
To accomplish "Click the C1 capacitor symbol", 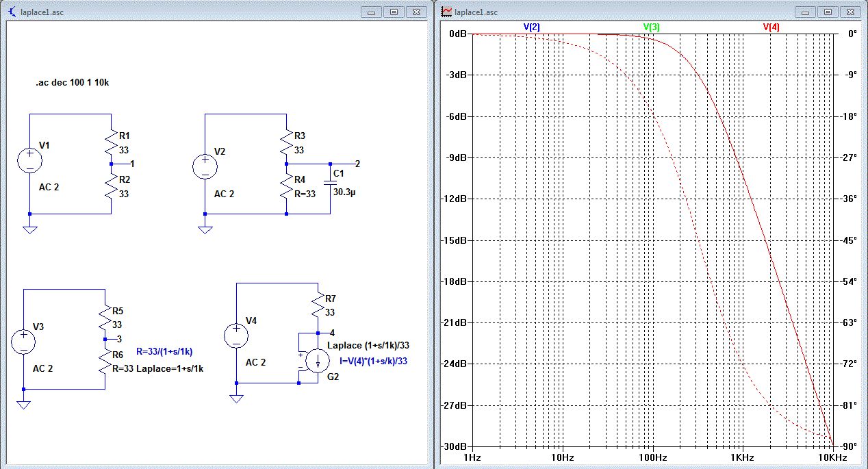I will [330, 183].
